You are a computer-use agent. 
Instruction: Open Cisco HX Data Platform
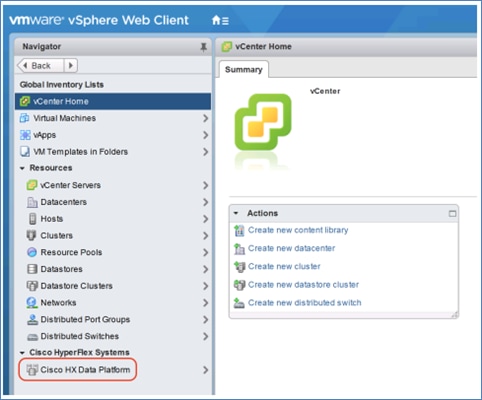point(113,370)
